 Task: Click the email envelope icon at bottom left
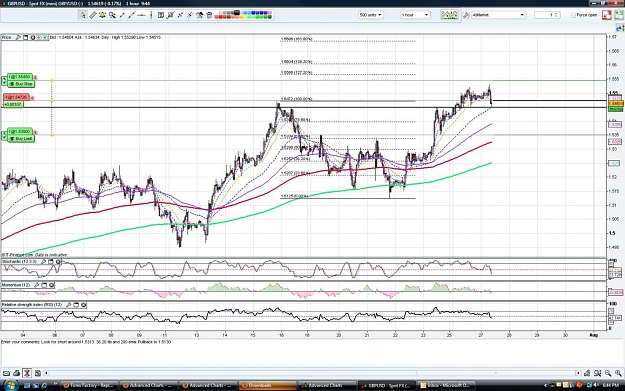6,373
